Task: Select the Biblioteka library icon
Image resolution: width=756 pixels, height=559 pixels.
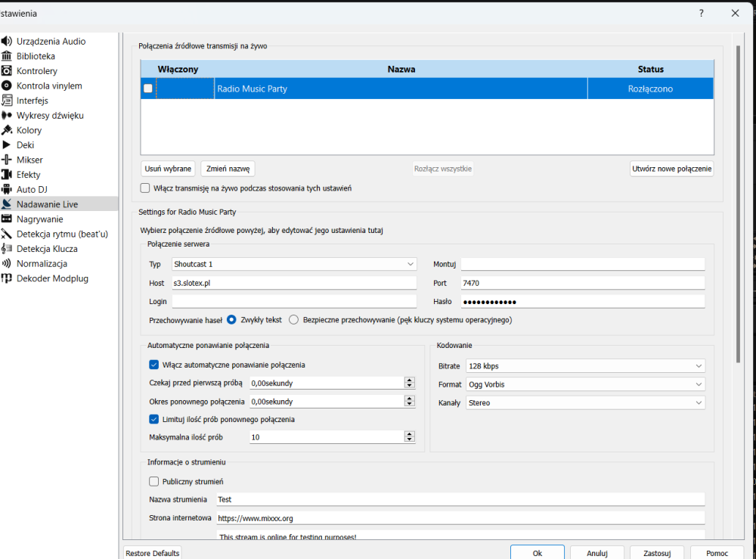Action: (6, 56)
